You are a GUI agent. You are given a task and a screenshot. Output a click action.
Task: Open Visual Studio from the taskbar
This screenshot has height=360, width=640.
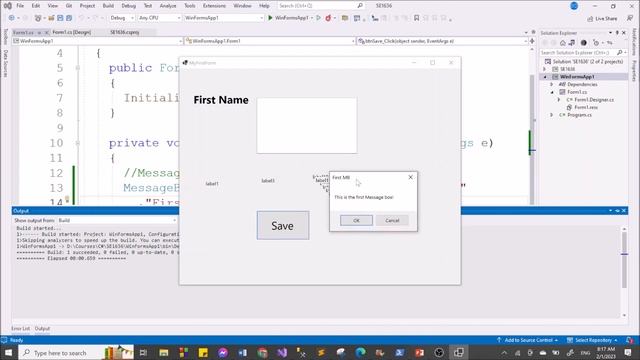[x=282, y=352]
